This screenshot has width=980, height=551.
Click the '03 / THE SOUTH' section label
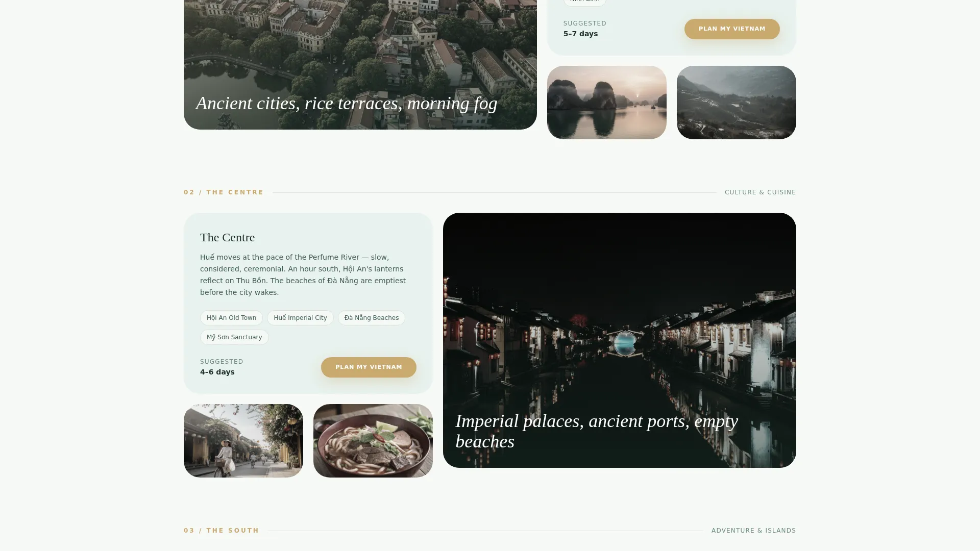(x=222, y=531)
